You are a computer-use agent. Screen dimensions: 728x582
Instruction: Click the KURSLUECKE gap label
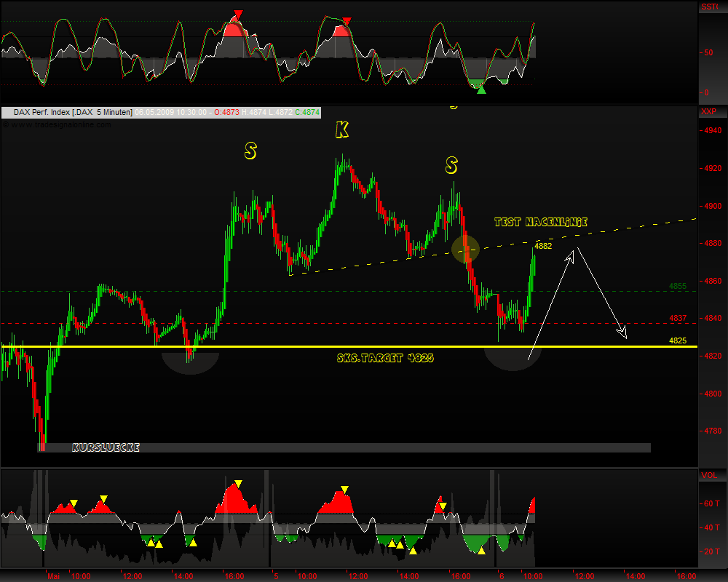[108, 447]
